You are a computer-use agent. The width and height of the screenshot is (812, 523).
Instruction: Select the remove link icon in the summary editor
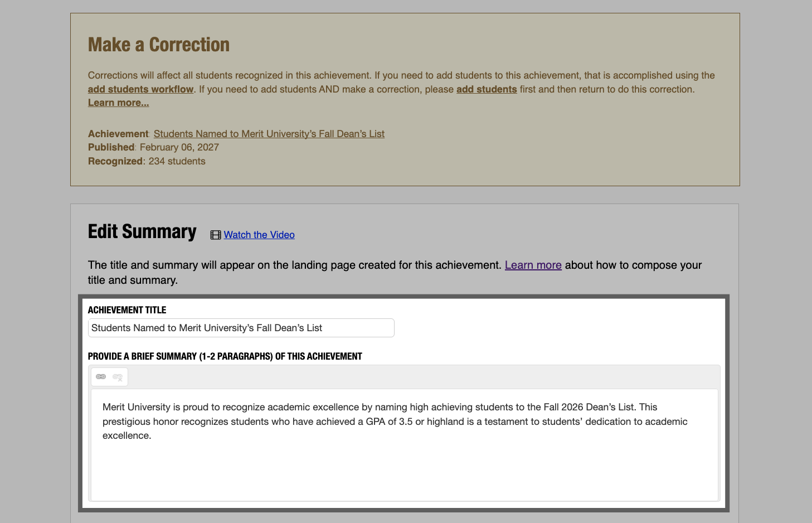pos(118,376)
